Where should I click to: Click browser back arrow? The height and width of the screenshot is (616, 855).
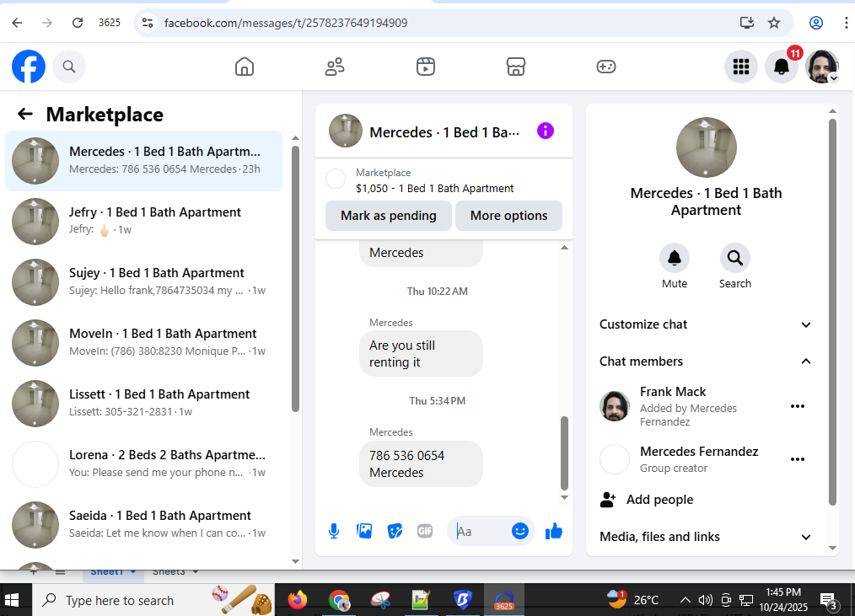pyautogui.click(x=17, y=23)
